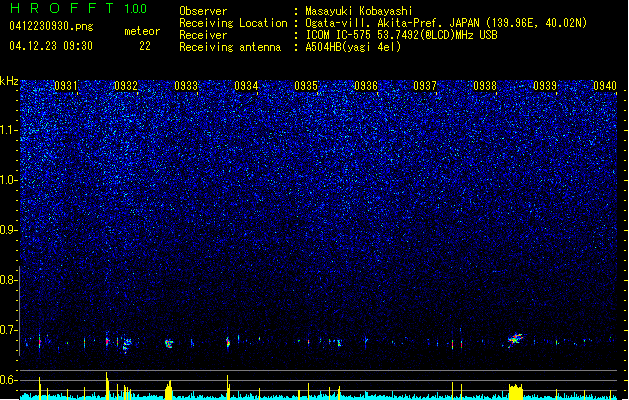This screenshot has height=400, width=629.
Task: Click the 1.1 kHz axis label
Action: pyautogui.click(x=9, y=130)
